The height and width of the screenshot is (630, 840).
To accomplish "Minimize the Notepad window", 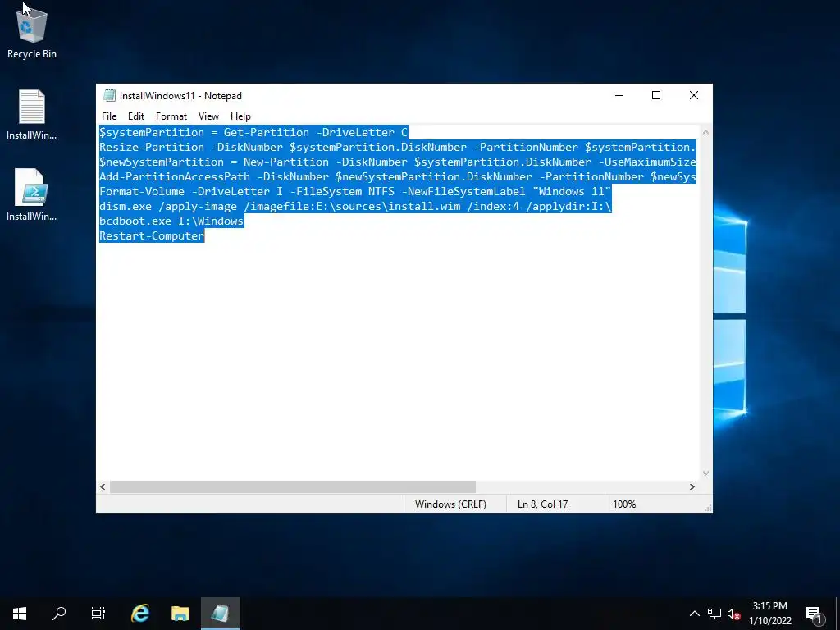I will [x=619, y=95].
